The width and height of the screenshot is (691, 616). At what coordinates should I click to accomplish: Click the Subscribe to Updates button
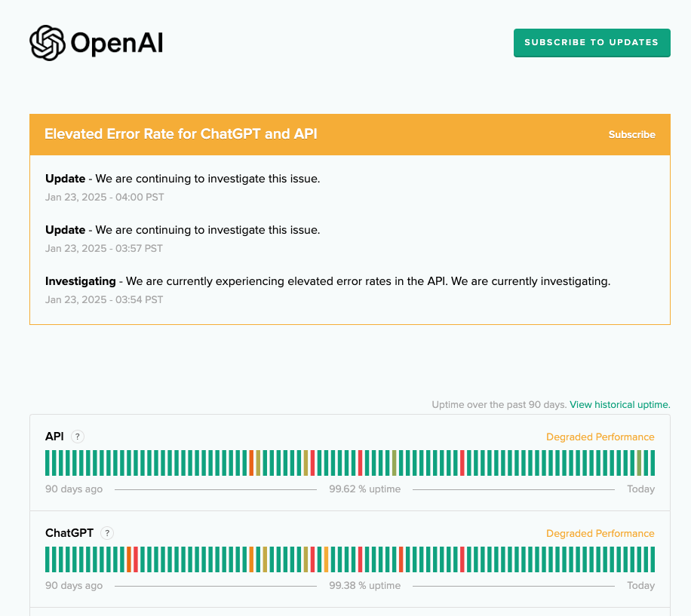[x=591, y=42]
